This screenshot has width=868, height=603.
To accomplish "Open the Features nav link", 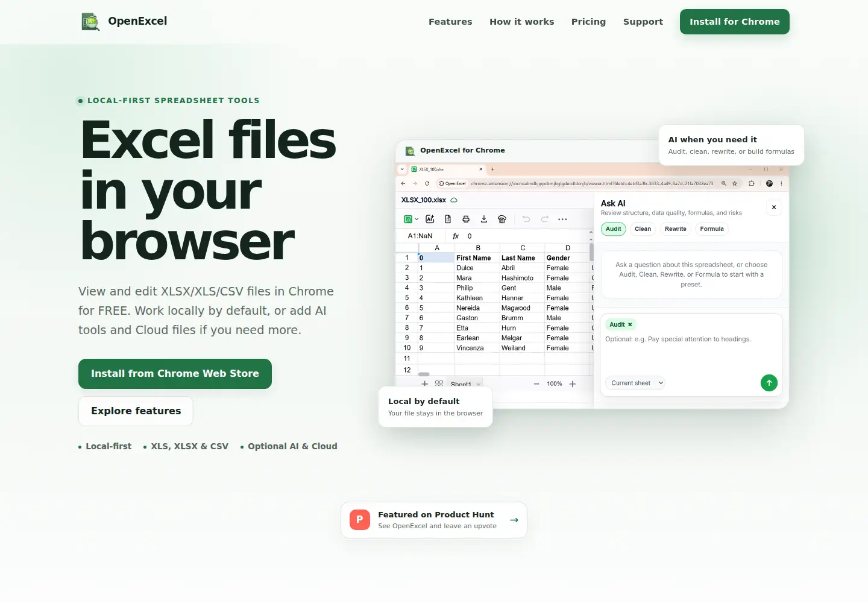I will pyautogui.click(x=450, y=22).
